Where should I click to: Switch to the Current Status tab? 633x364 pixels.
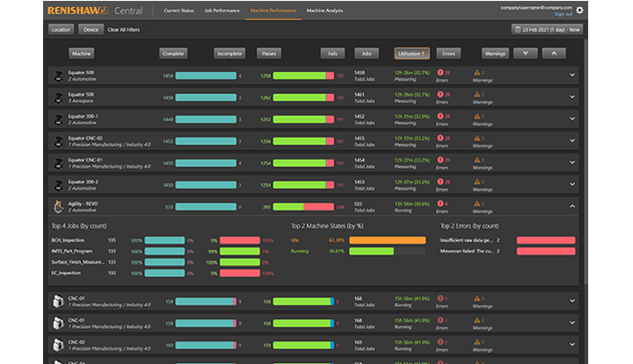[178, 11]
